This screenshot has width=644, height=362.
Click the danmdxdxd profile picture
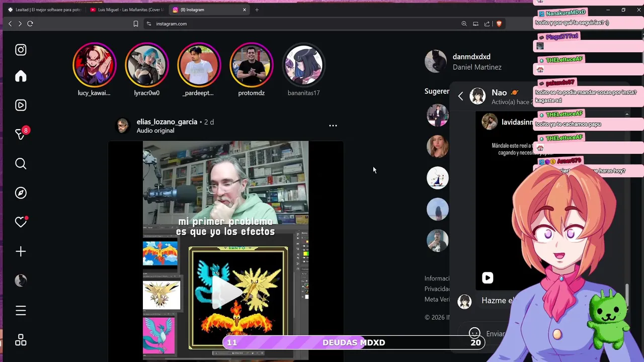point(435,61)
